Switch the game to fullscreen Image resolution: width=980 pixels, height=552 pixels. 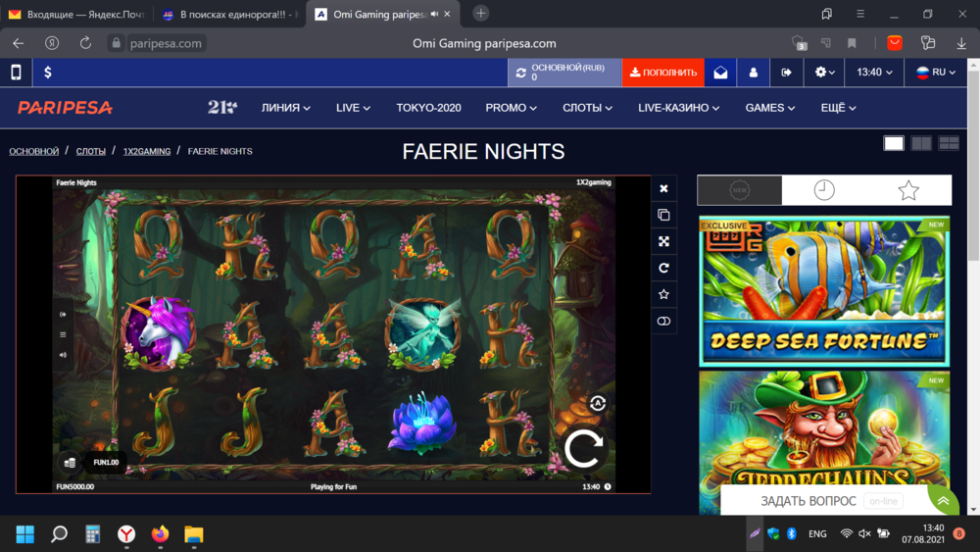pyautogui.click(x=663, y=241)
